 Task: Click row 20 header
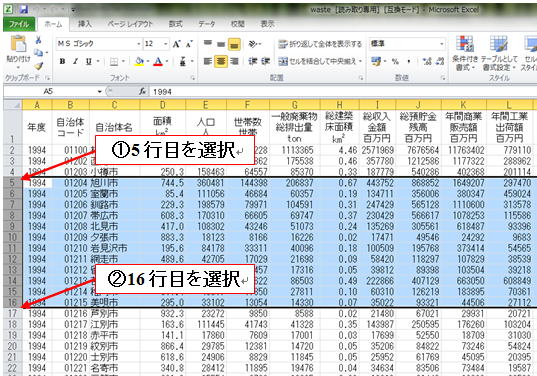pyautogui.click(x=13, y=346)
